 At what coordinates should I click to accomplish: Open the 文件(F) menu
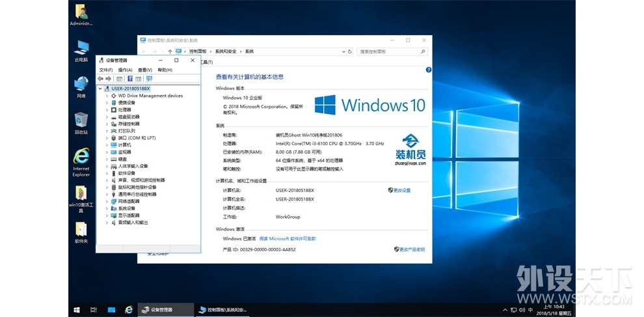click(x=106, y=70)
